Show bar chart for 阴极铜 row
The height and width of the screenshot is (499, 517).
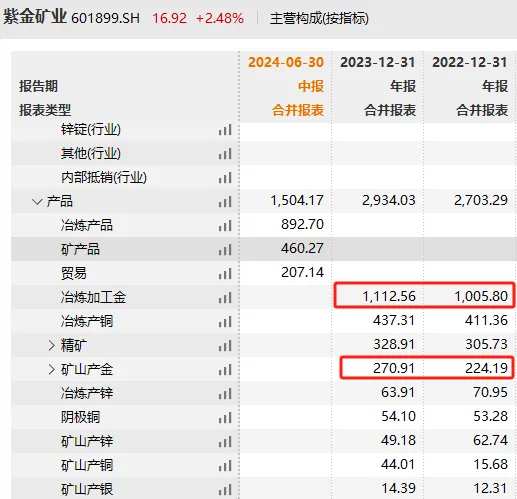[225, 418]
